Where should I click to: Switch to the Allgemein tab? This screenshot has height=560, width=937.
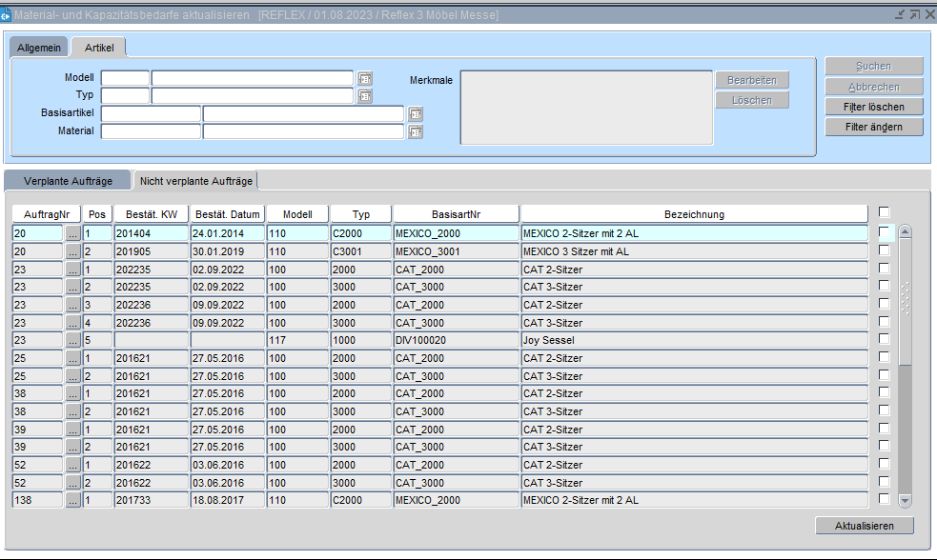point(39,48)
